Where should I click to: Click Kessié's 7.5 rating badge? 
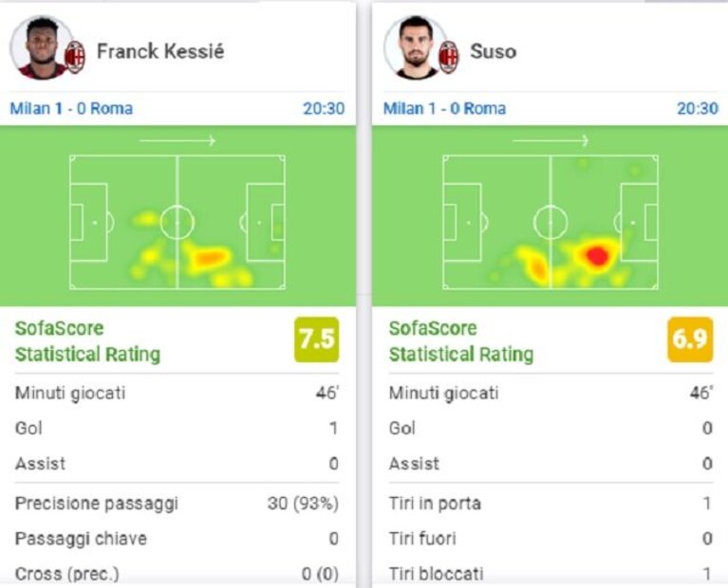[x=317, y=340]
